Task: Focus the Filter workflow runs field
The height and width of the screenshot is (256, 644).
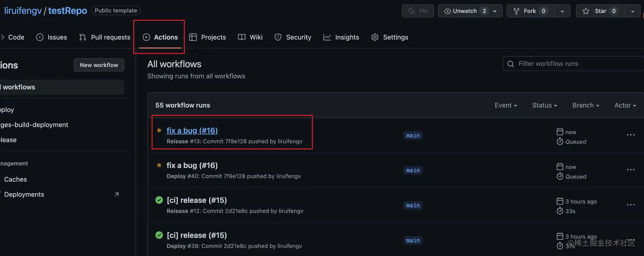Action: (x=573, y=63)
